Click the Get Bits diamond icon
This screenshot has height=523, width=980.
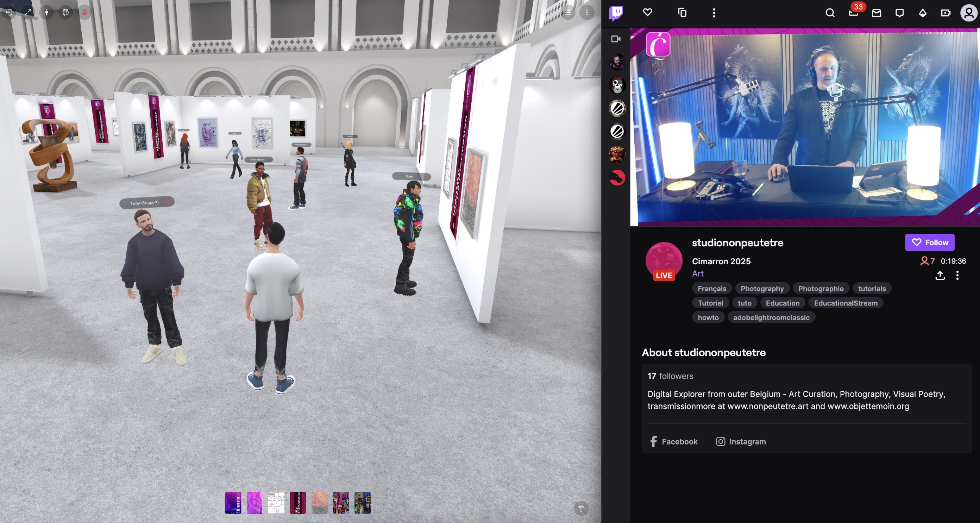tap(923, 13)
